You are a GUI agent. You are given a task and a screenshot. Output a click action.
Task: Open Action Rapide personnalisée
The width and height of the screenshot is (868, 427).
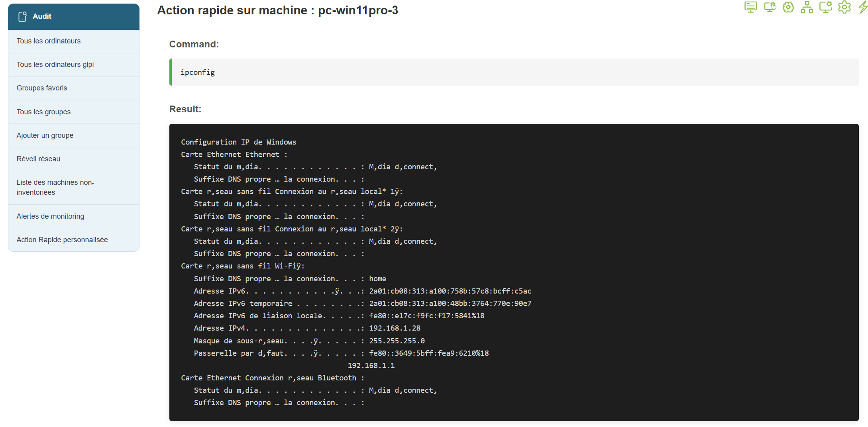pyautogui.click(x=62, y=240)
